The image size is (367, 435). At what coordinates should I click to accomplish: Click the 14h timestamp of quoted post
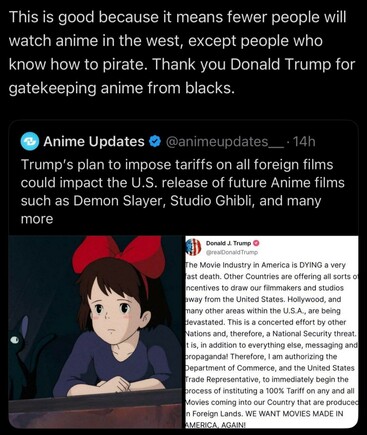tap(304, 142)
